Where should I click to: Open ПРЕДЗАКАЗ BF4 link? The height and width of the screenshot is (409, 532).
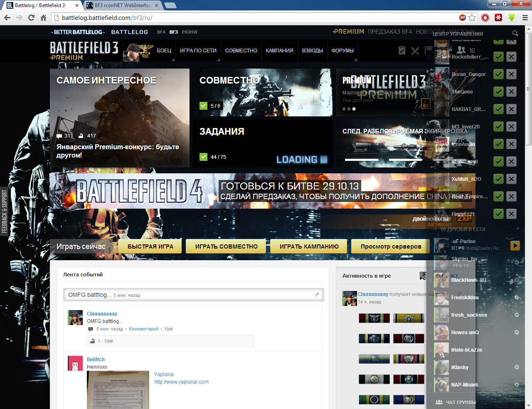click(x=390, y=32)
